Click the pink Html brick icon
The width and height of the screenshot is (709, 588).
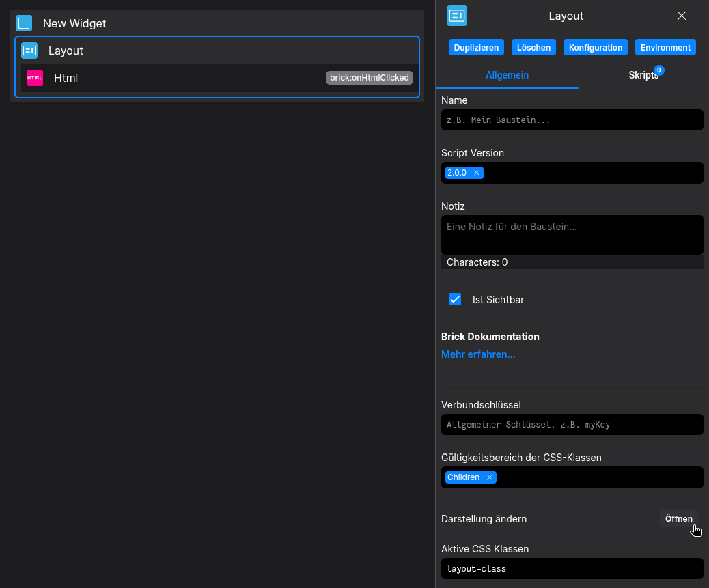[x=35, y=78]
